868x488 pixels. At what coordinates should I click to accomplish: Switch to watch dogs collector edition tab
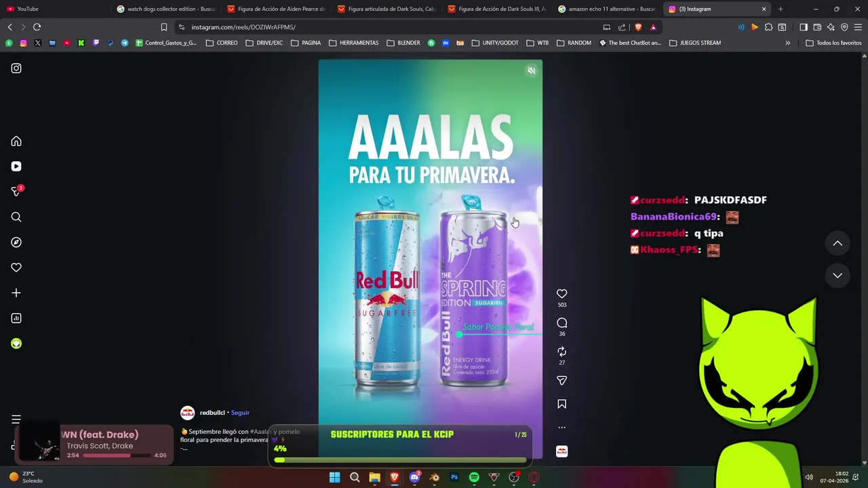[165, 9]
